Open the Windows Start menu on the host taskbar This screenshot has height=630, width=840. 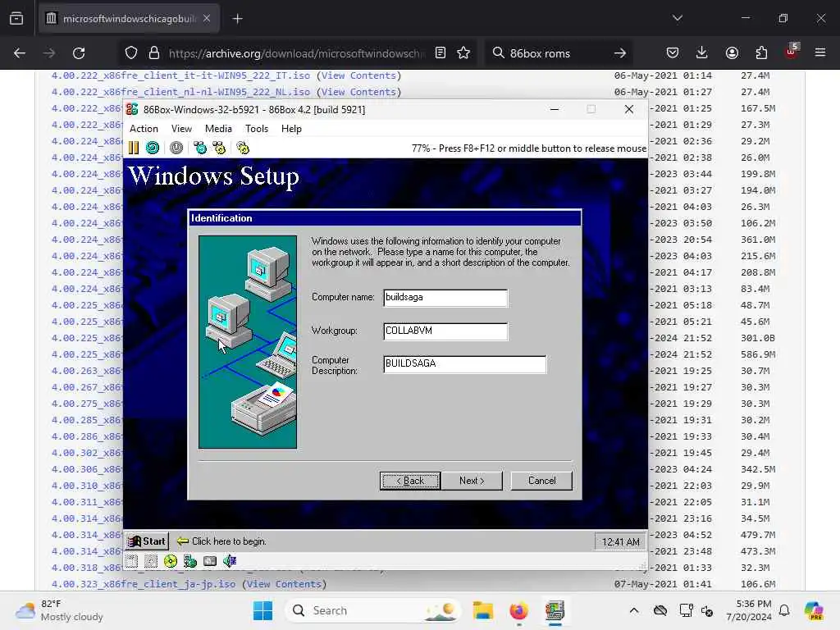262,610
